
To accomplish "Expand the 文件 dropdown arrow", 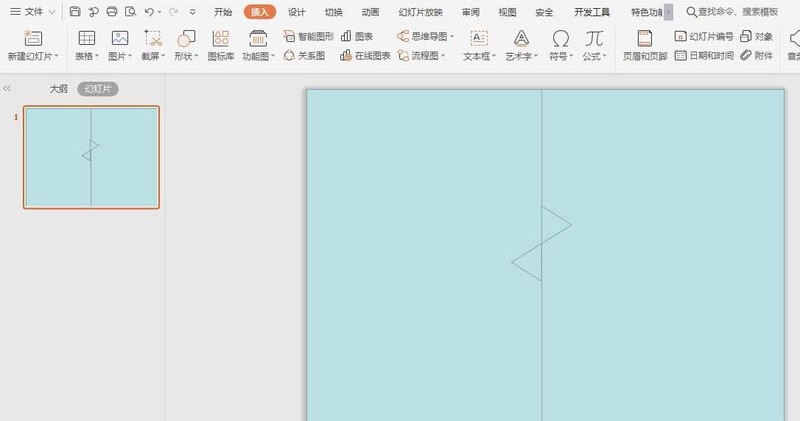I will click(x=52, y=12).
